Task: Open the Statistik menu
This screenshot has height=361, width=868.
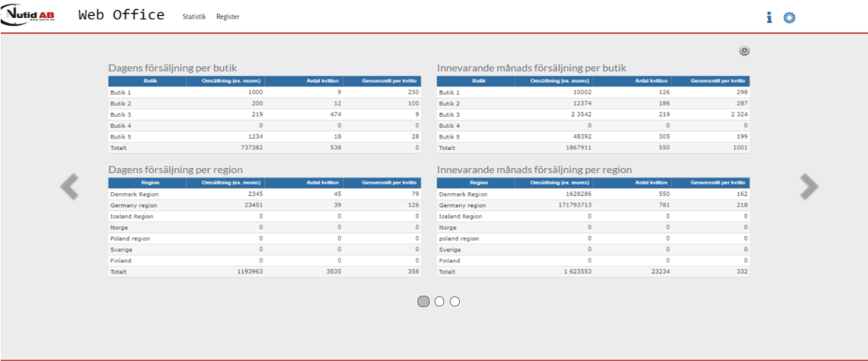Action: pos(194,17)
